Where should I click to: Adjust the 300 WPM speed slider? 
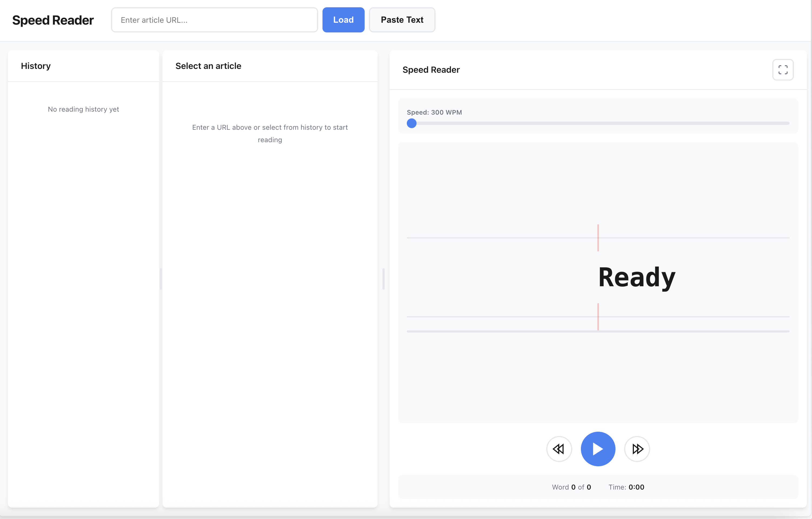[x=411, y=124]
